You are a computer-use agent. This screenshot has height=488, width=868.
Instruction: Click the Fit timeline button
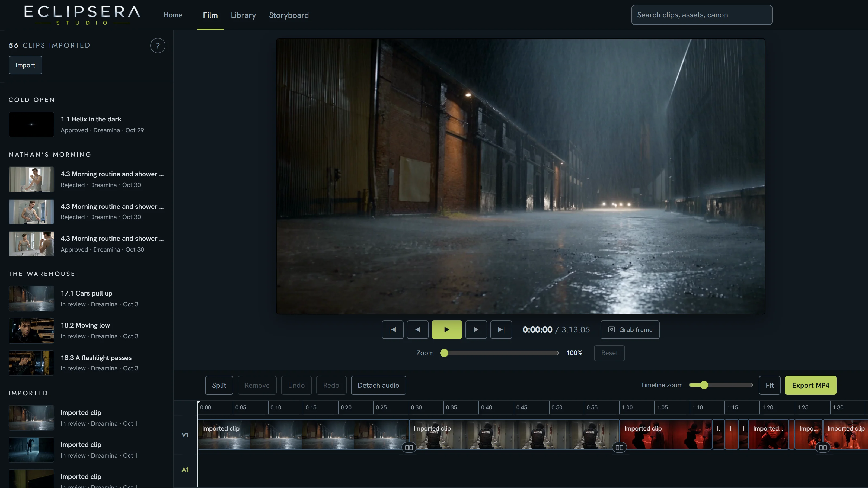(769, 385)
